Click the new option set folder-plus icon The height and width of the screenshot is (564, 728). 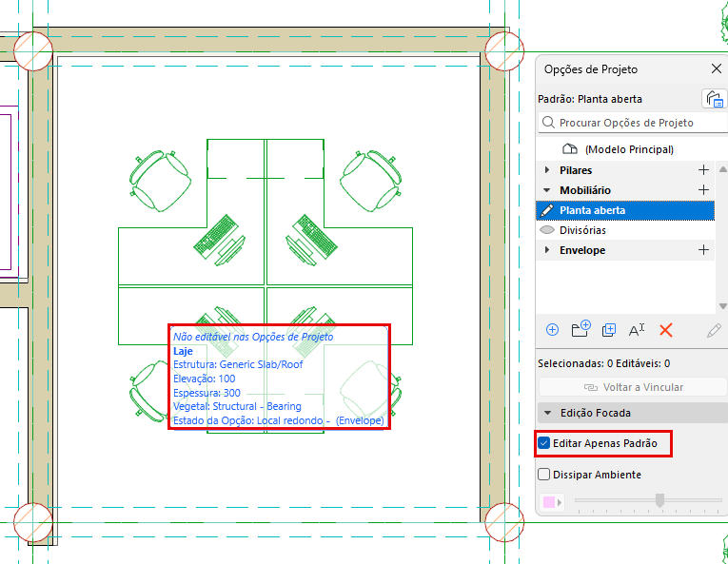(580, 329)
